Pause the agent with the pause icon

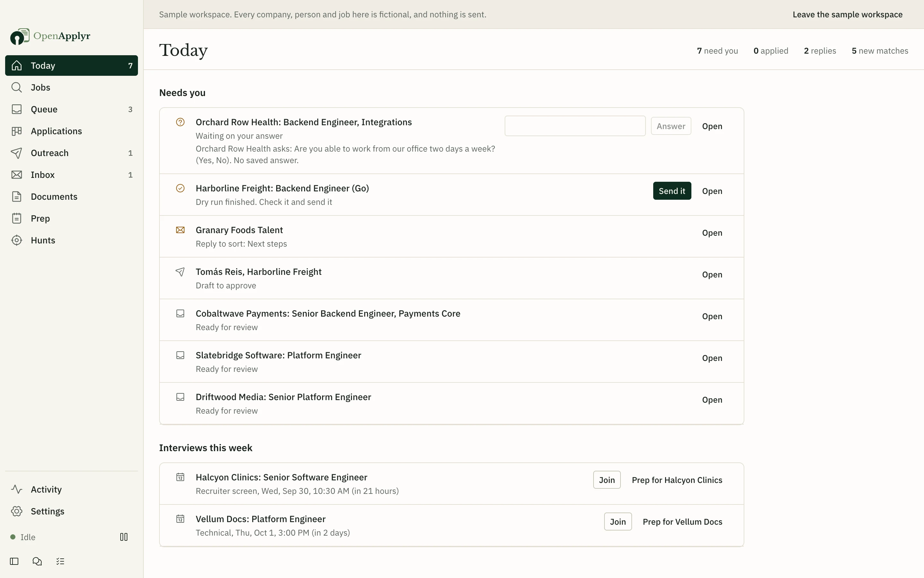click(x=124, y=537)
